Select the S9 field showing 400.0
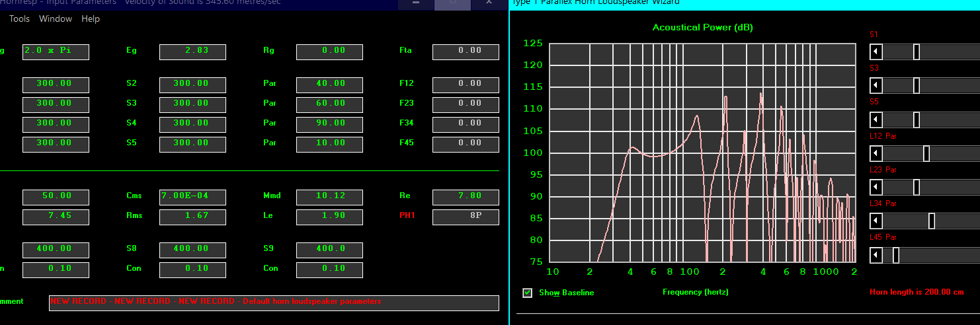 [x=329, y=250]
